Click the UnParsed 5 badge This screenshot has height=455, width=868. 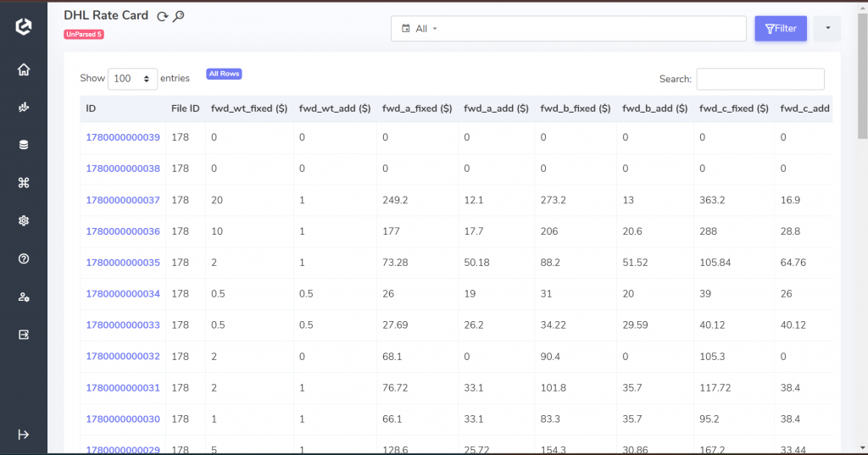pyautogui.click(x=84, y=35)
